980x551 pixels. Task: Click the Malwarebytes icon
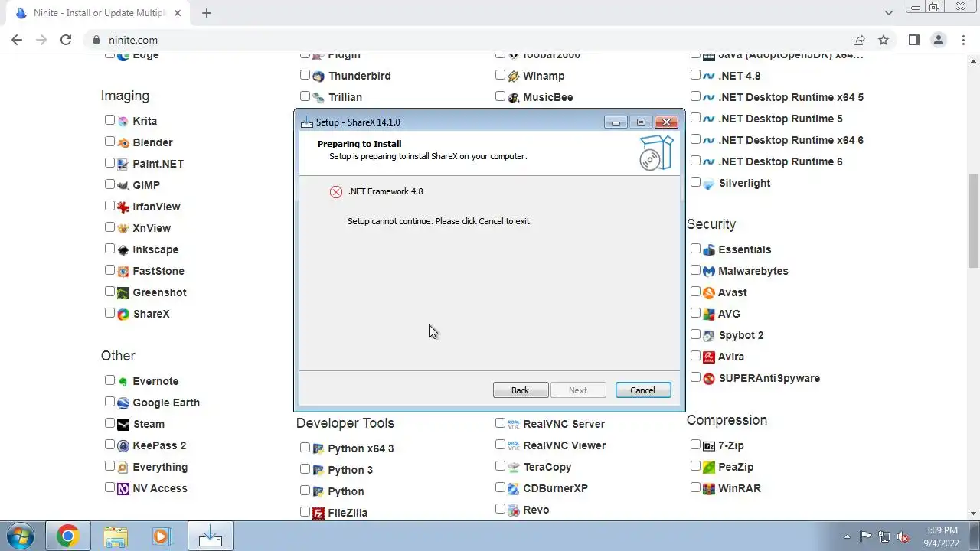pos(709,271)
